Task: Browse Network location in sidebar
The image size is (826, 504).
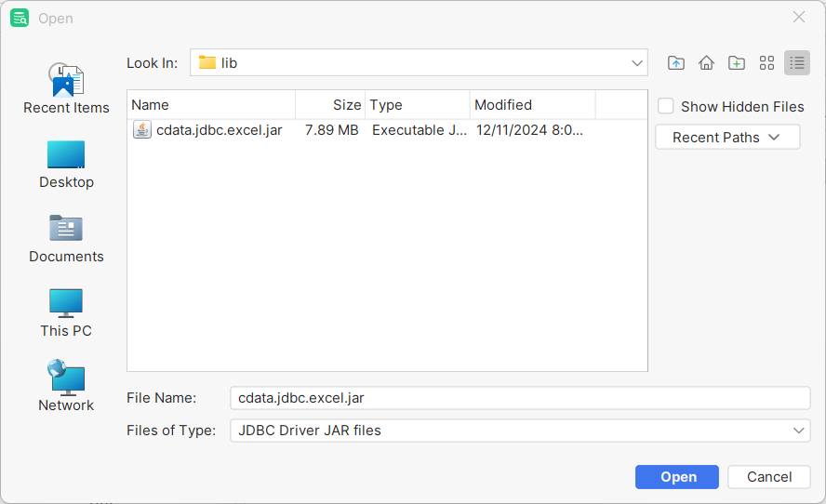Action: (66, 387)
